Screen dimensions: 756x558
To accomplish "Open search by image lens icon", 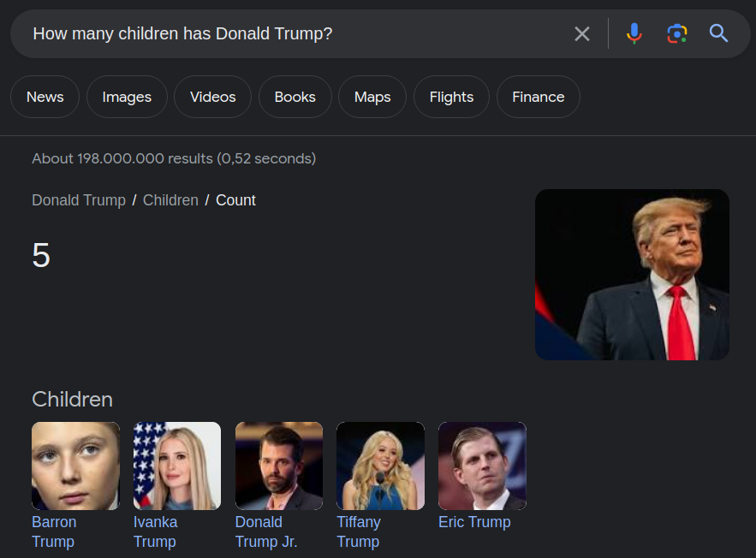I will pos(677,34).
